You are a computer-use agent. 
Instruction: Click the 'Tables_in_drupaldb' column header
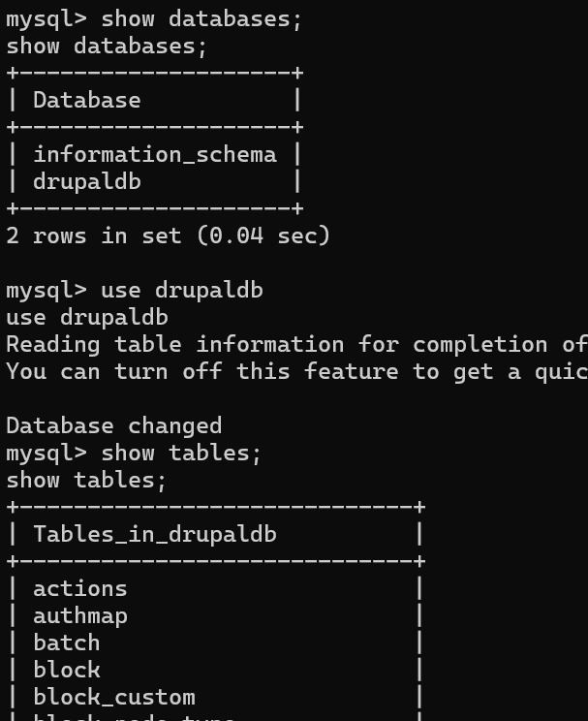(154, 534)
